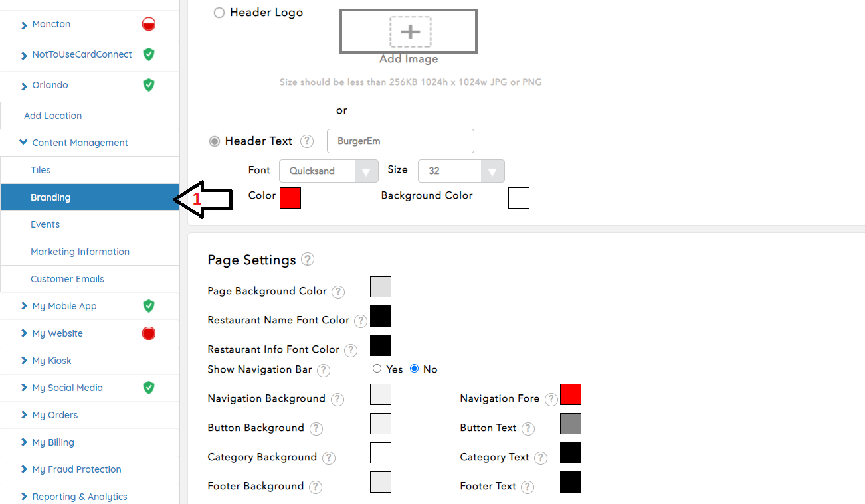Open the Customer Emails page
Viewport: 865px width, 504px height.
67,279
